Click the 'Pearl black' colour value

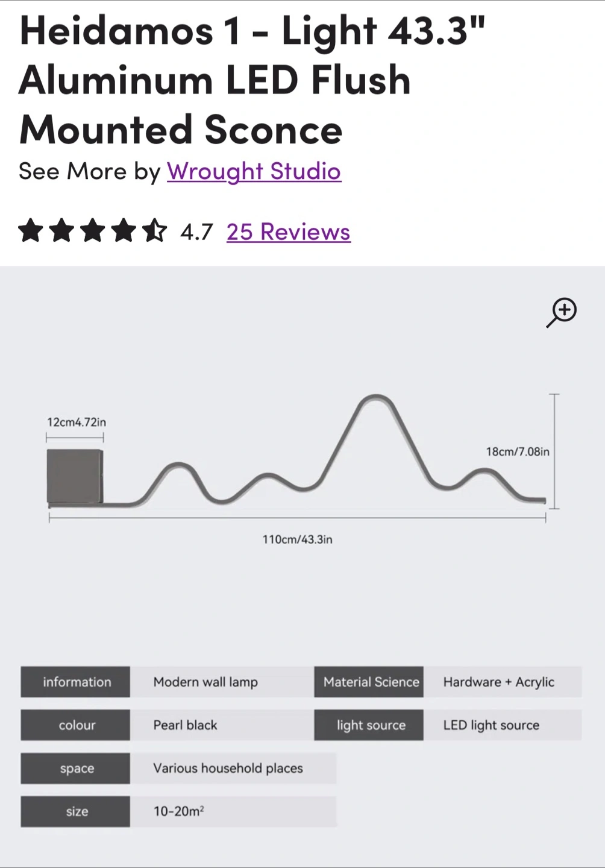[x=185, y=725]
